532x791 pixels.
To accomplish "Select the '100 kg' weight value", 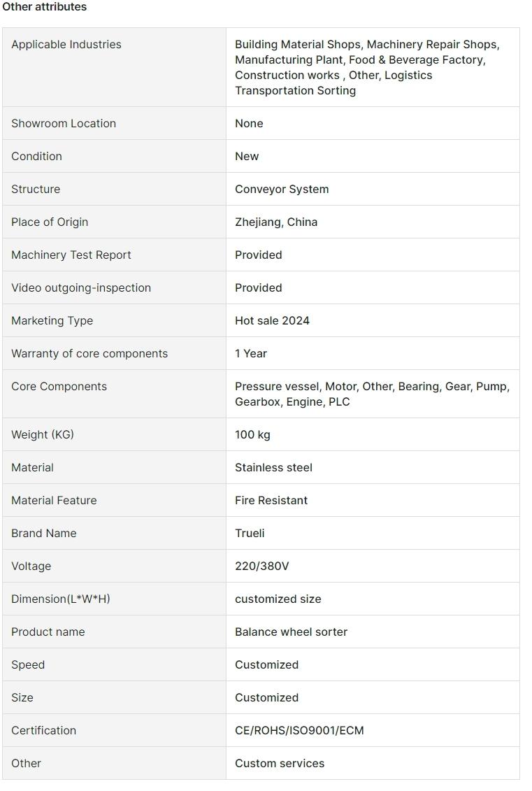I will pyautogui.click(x=252, y=435).
